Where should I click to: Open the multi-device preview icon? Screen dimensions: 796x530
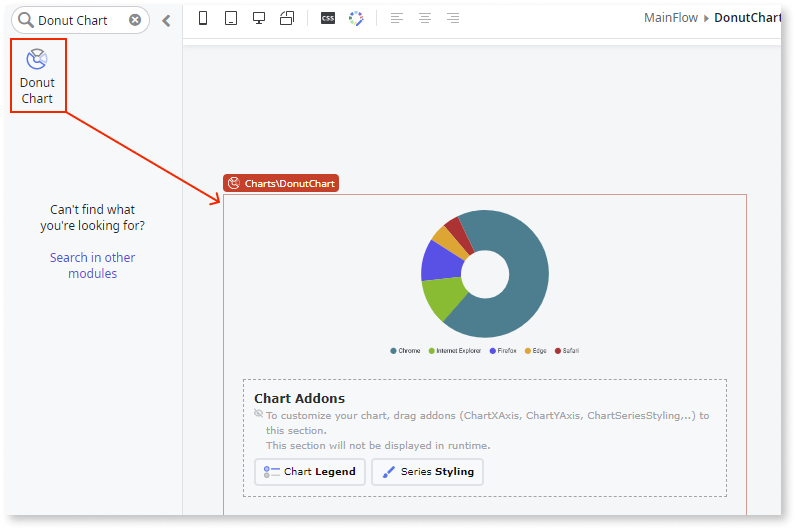(287, 19)
